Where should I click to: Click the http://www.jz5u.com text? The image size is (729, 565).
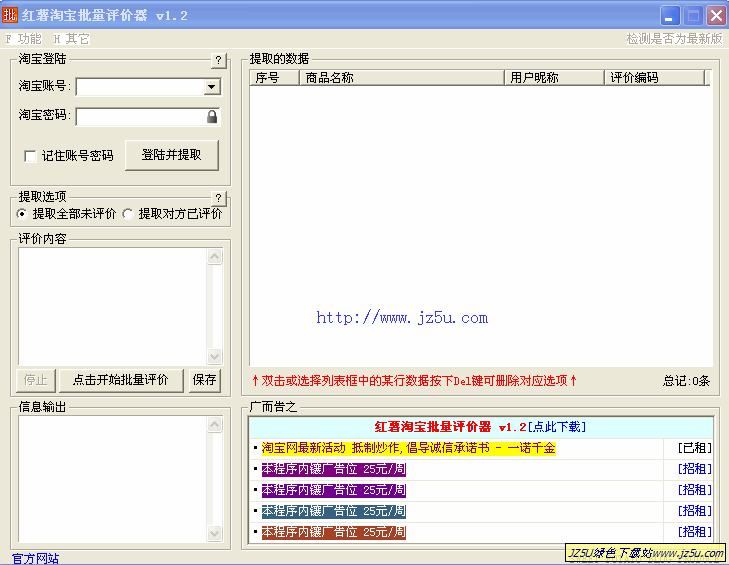402,318
